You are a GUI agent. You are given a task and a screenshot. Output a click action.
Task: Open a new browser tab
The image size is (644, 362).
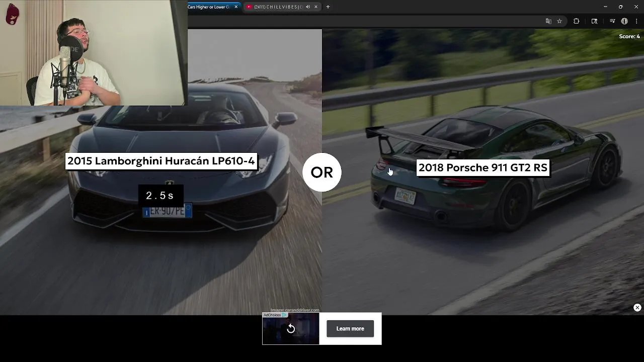(328, 7)
